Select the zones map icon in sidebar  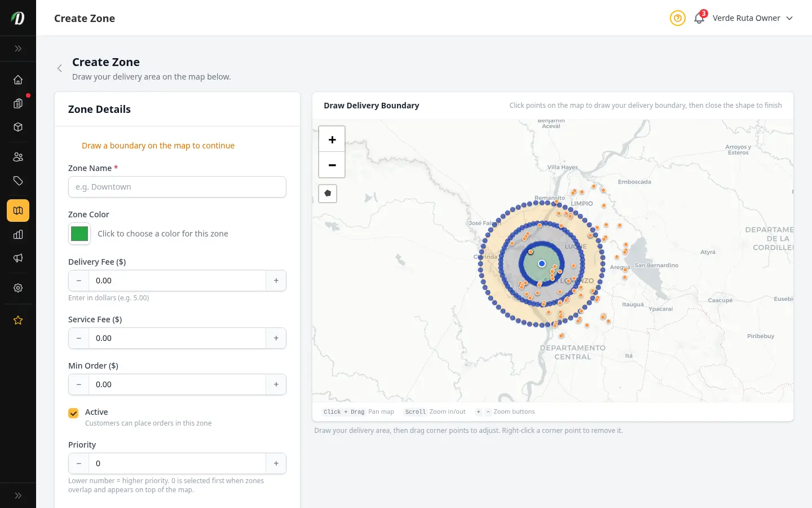click(x=18, y=211)
